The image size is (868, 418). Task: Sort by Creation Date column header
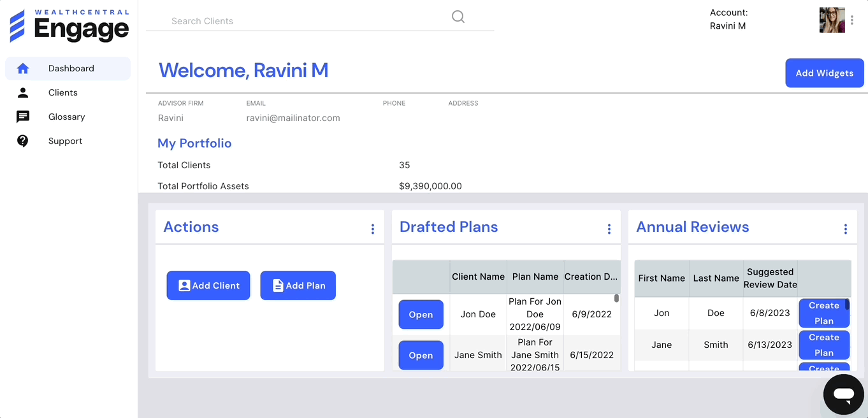tap(591, 277)
